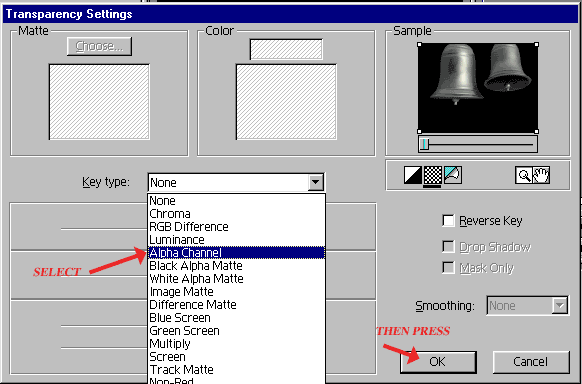Select the checkerboard background preview icon
The height and width of the screenshot is (384, 582).
[432, 175]
